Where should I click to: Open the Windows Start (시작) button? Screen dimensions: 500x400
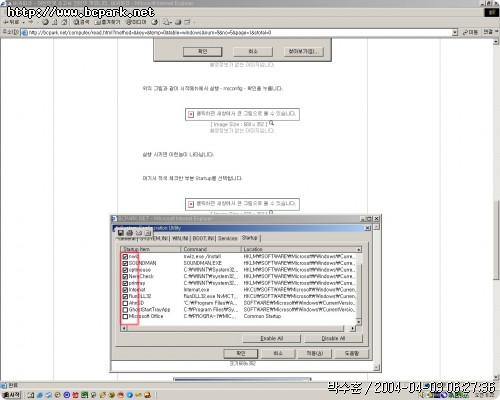point(11,395)
